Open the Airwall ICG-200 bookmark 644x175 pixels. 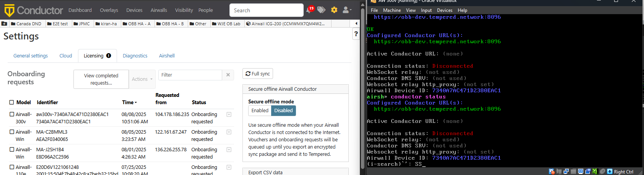(285, 24)
